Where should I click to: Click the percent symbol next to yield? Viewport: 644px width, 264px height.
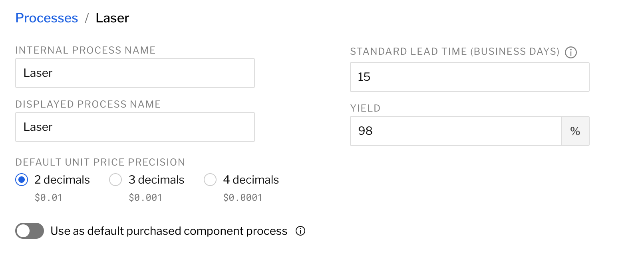point(575,131)
